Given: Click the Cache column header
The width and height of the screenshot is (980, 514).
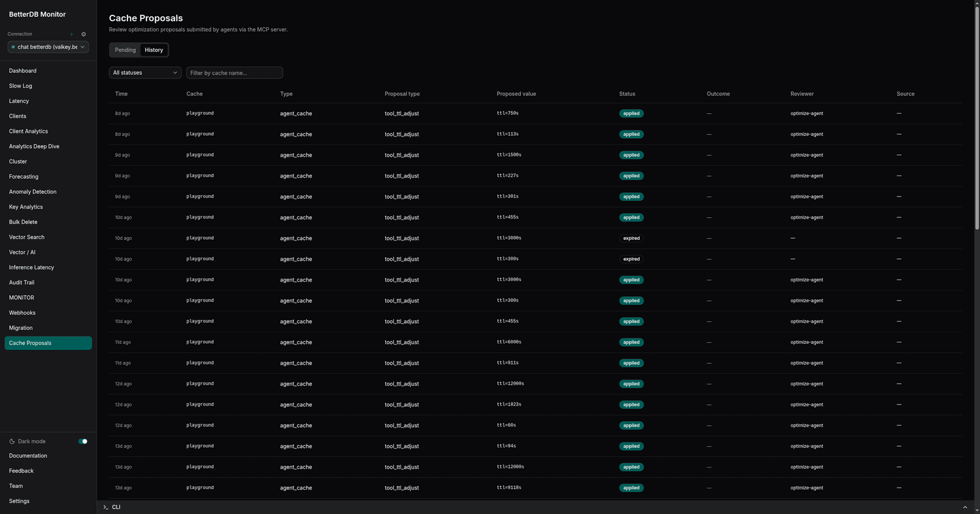Looking at the screenshot, I should pos(195,94).
